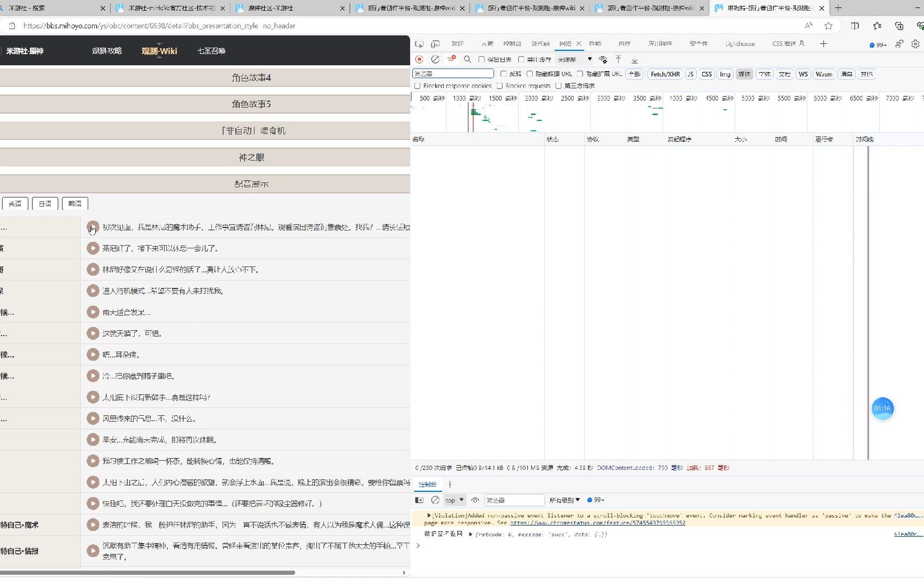Check 隐藏扩展 URL checkbox
Image resolution: width=924 pixels, height=578 pixels.
pos(580,74)
